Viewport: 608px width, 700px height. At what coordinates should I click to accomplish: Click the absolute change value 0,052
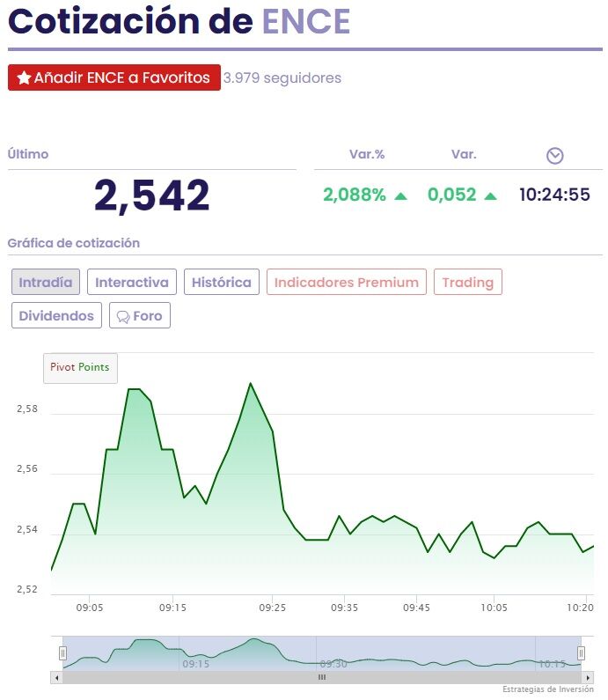click(x=452, y=195)
